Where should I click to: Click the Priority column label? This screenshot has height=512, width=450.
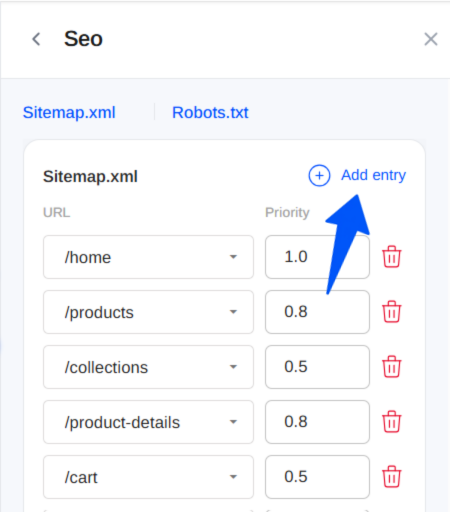tap(287, 213)
